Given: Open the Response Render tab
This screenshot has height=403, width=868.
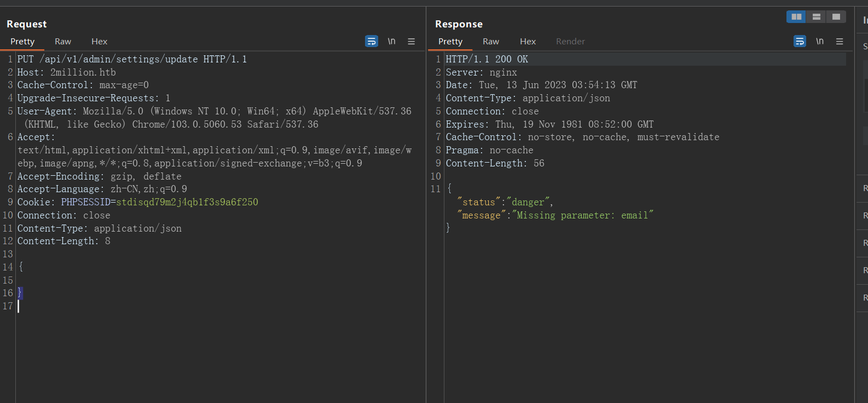Looking at the screenshot, I should tap(570, 42).
